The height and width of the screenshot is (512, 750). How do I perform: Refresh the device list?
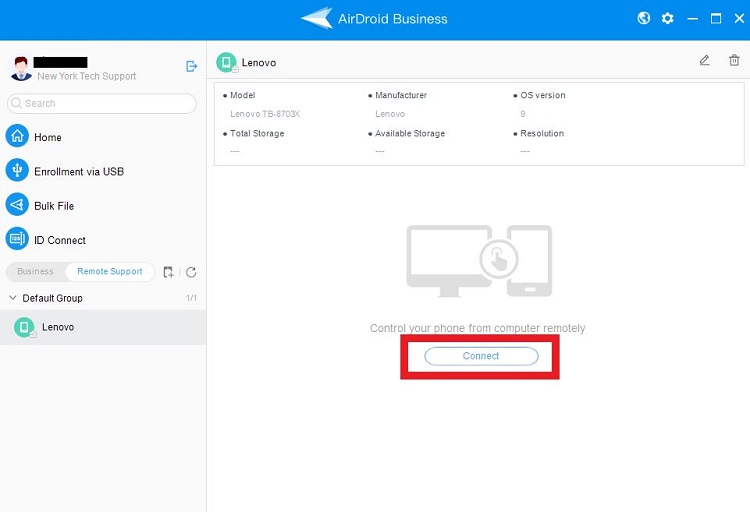(x=191, y=272)
